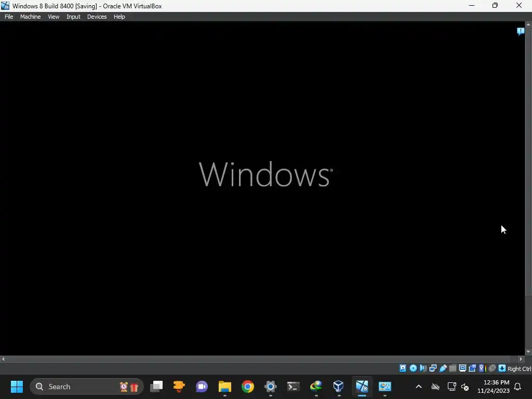Show hidden system tray icons
This screenshot has width=532, height=399.
[419, 387]
